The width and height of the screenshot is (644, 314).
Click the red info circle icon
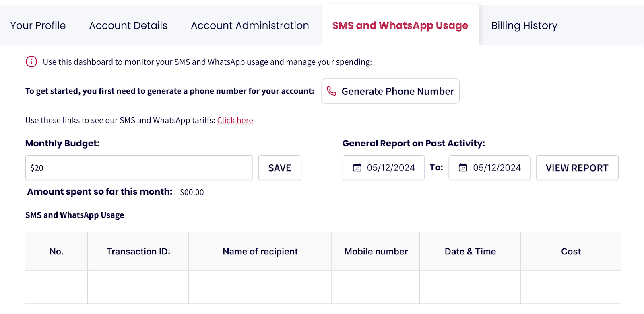[x=31, y=62]
